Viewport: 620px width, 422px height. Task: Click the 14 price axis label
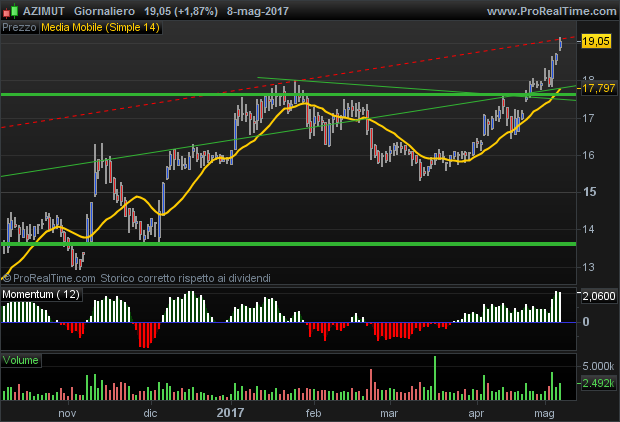pyautogui.click(x=588, y=229)
